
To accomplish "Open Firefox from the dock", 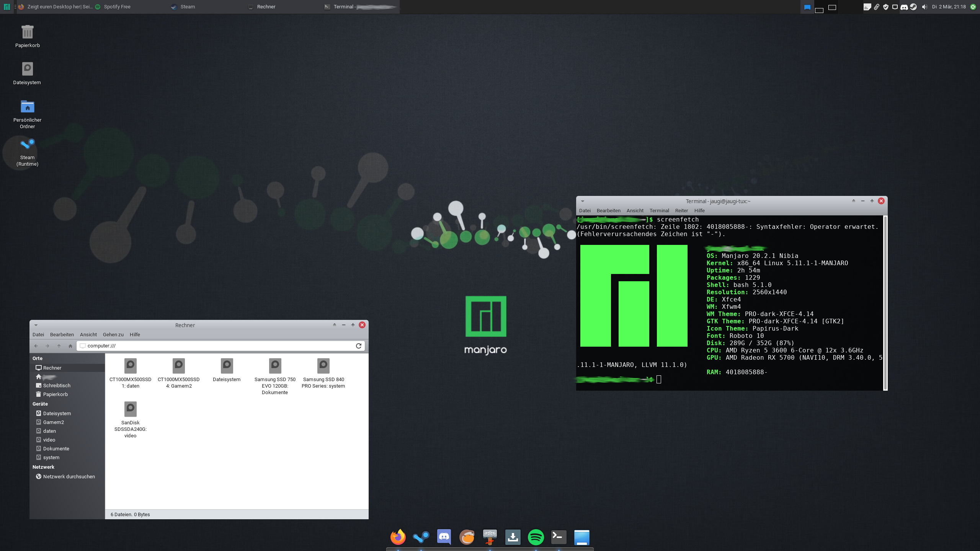I will tap(398, 537).
